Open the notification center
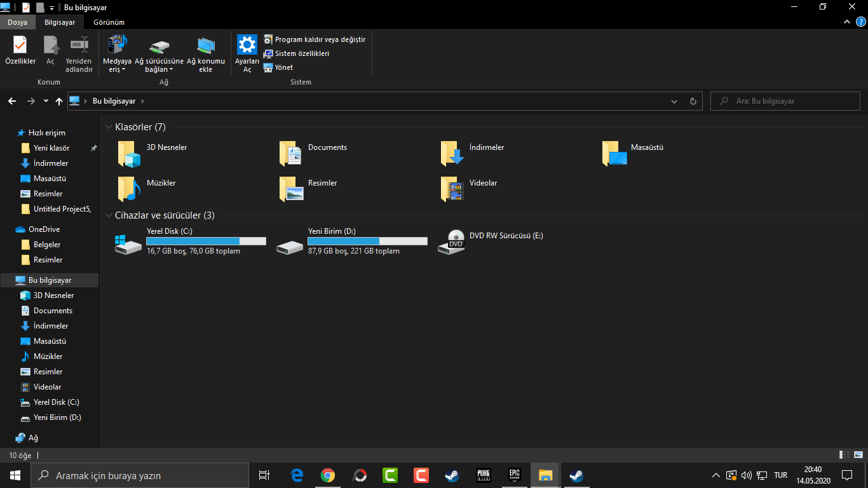This screenshot has height=488, width=868. (x=847, y=475)
